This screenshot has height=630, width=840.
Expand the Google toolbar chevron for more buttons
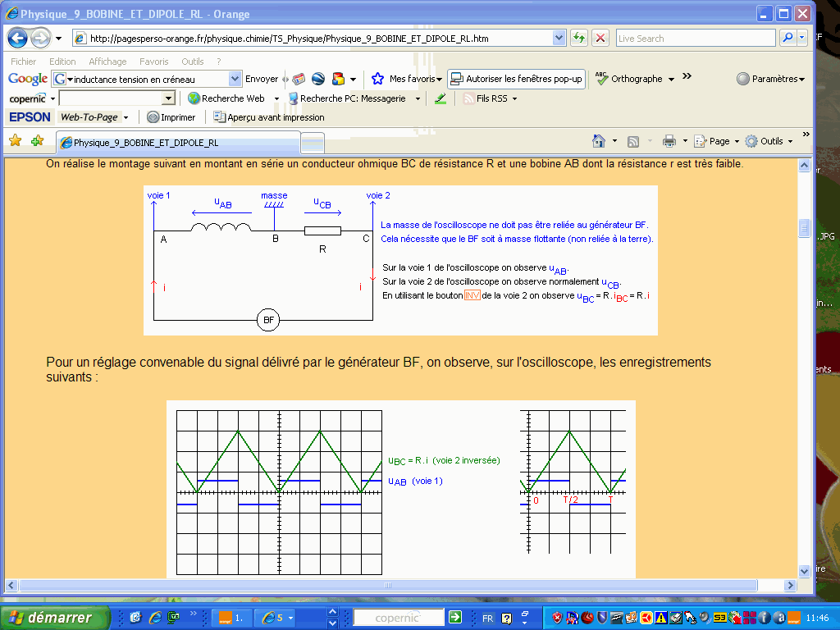pos(687,76)
